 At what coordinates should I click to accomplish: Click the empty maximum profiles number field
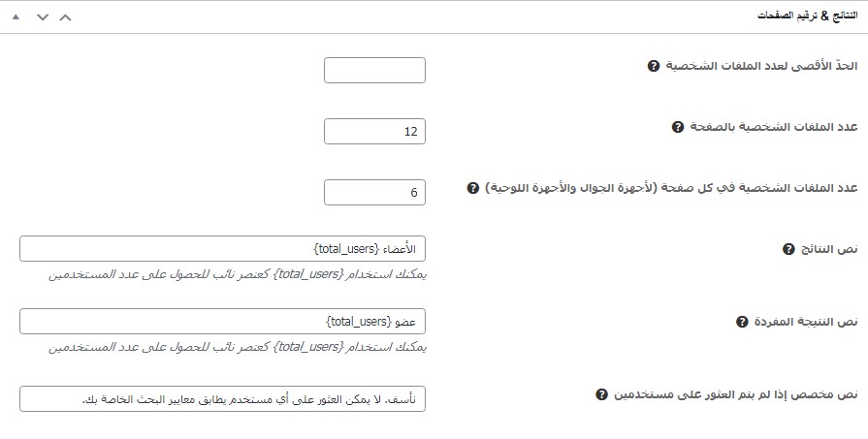pos(374,71)
